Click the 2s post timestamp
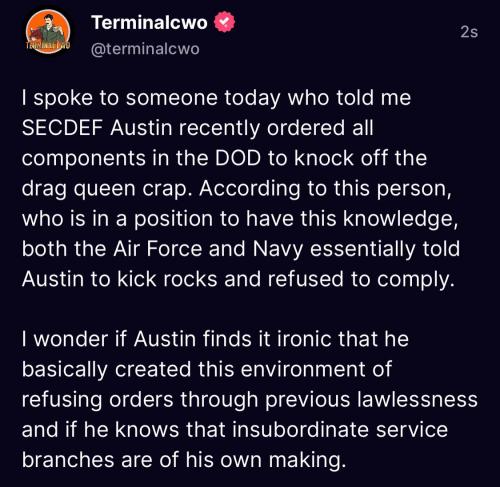The width and height of the screenshot is (500, 487). tap(469, 32)
